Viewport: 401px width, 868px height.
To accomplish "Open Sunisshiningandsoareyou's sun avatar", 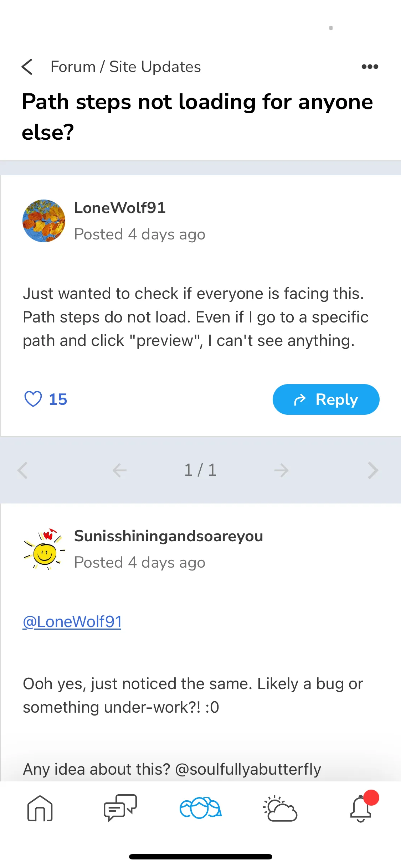I will (44, 549).
